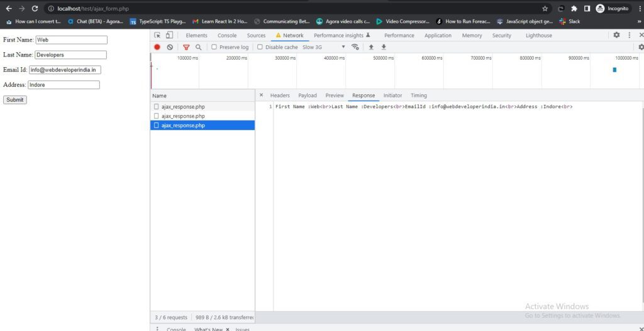Open Chrome's three-dot menu

coord(640,9)
